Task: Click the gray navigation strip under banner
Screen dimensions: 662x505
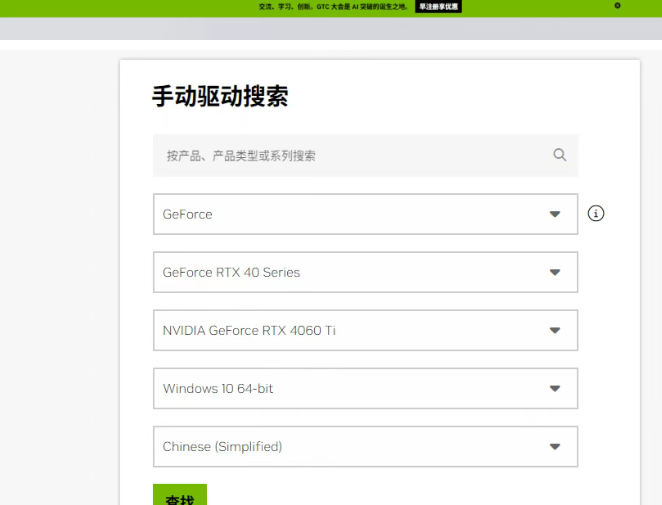Action: 330,29
